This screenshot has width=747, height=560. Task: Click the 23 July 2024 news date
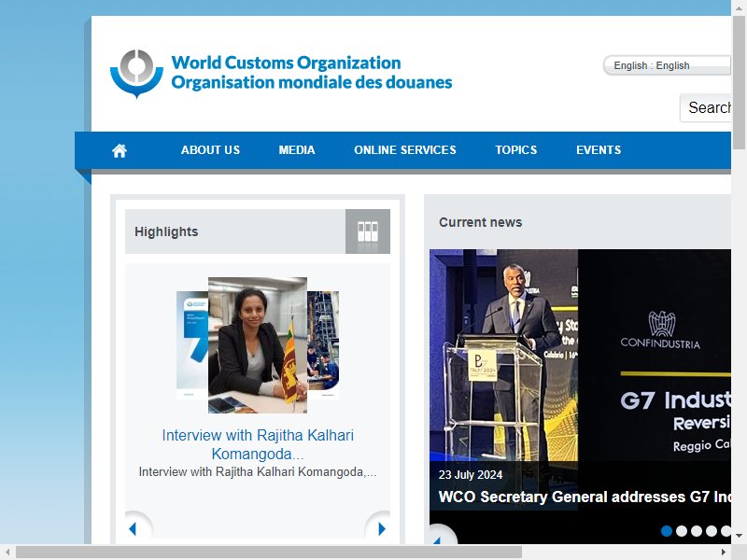coord(471,475)
